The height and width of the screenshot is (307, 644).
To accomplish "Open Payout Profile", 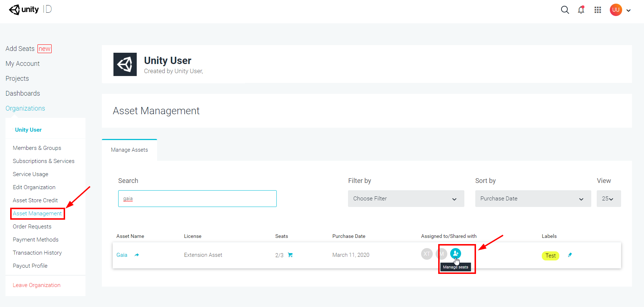I will (30, 266).
